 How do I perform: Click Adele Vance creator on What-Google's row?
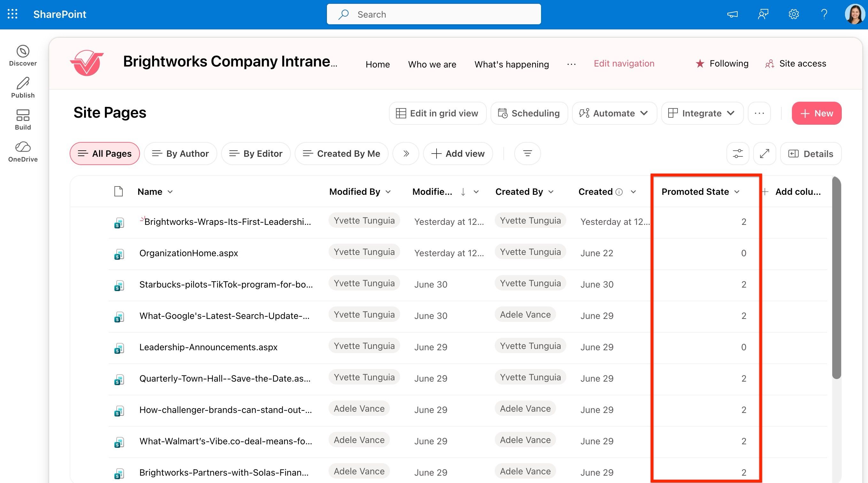coord(525,314)
